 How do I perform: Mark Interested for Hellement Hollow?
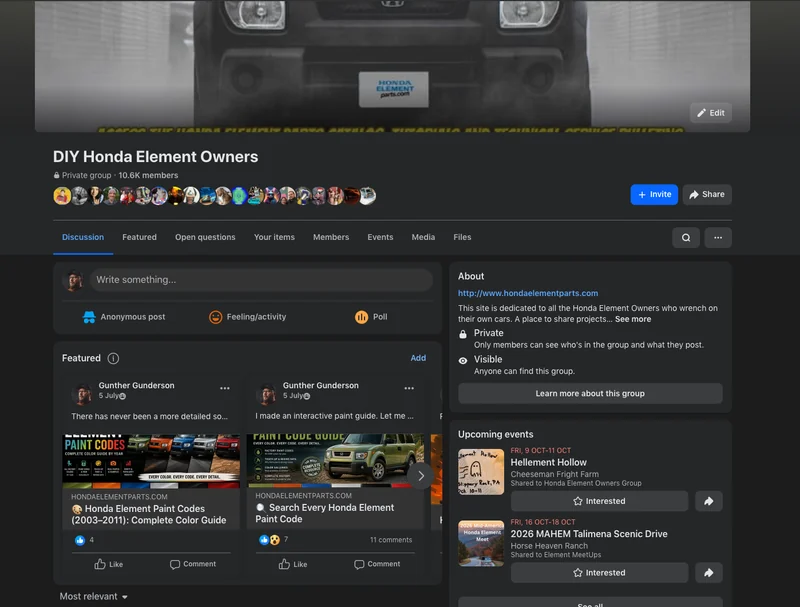pyautogui.click(x=599, y=501)
